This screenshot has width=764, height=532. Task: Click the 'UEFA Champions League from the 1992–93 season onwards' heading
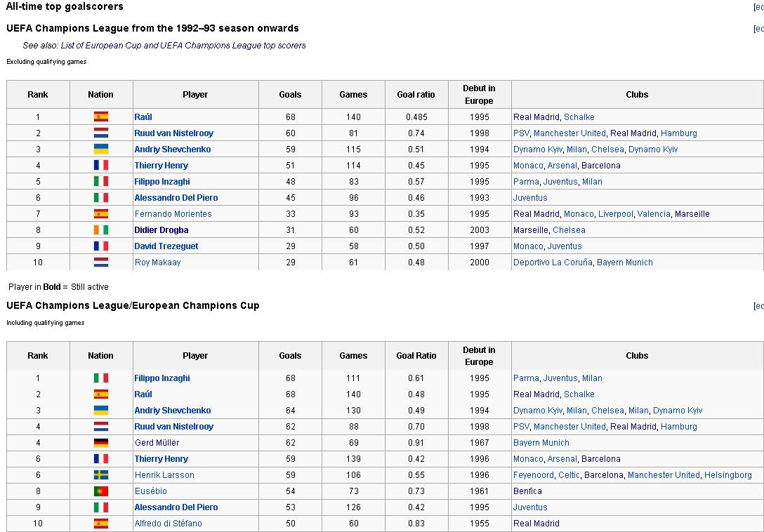coord(152,28)
